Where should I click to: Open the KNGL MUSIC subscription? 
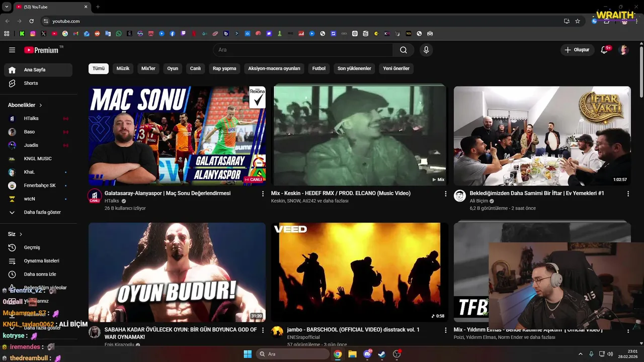point(38,158)
